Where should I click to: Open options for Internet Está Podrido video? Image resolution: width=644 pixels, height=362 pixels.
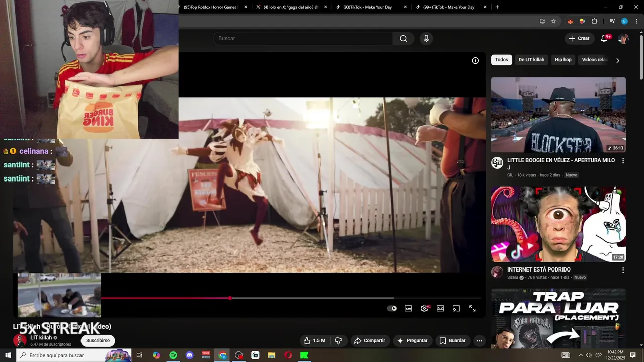tap(623, 270)
